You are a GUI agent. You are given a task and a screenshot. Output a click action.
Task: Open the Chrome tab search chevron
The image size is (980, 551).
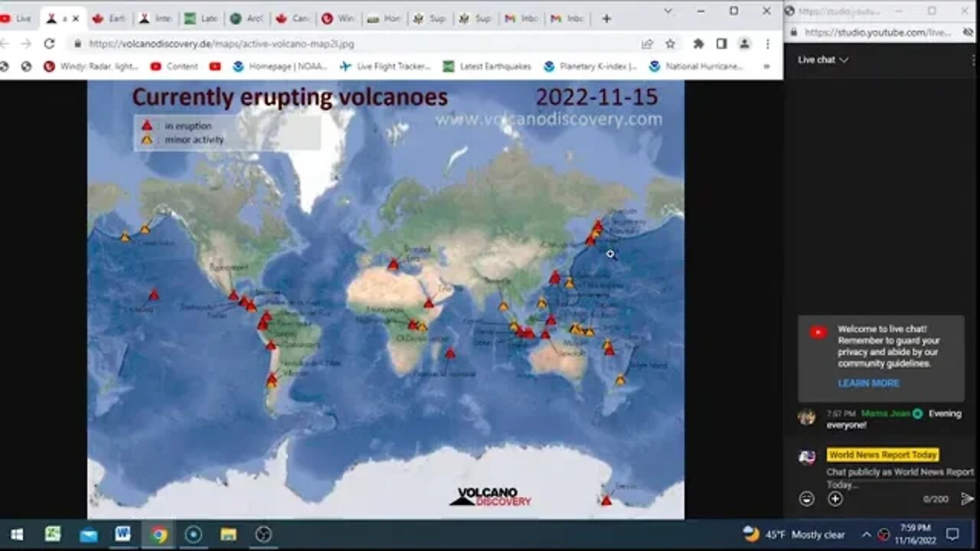coord(668,11)
